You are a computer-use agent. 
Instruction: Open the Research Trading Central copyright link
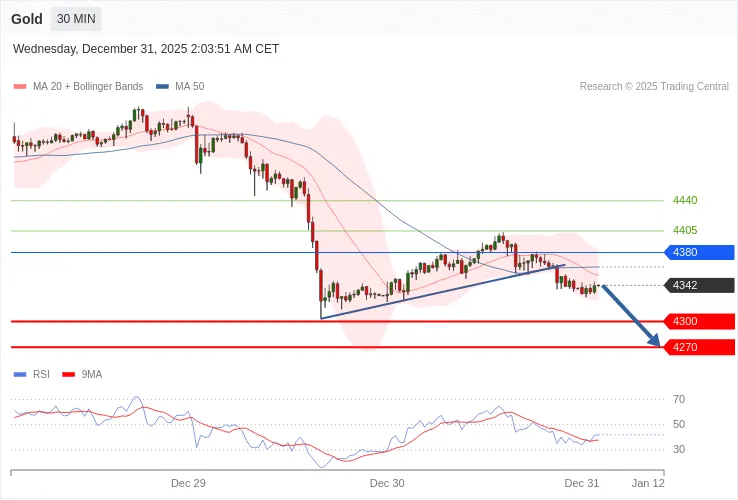[654, 87]
